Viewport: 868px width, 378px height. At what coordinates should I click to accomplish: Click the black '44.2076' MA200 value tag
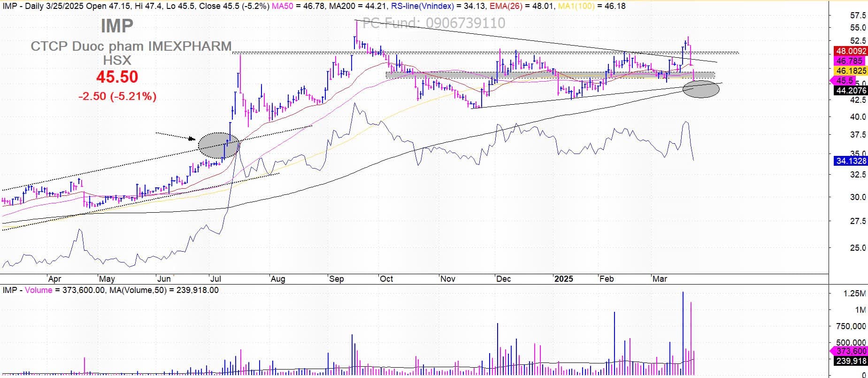(x=851, y=91)
